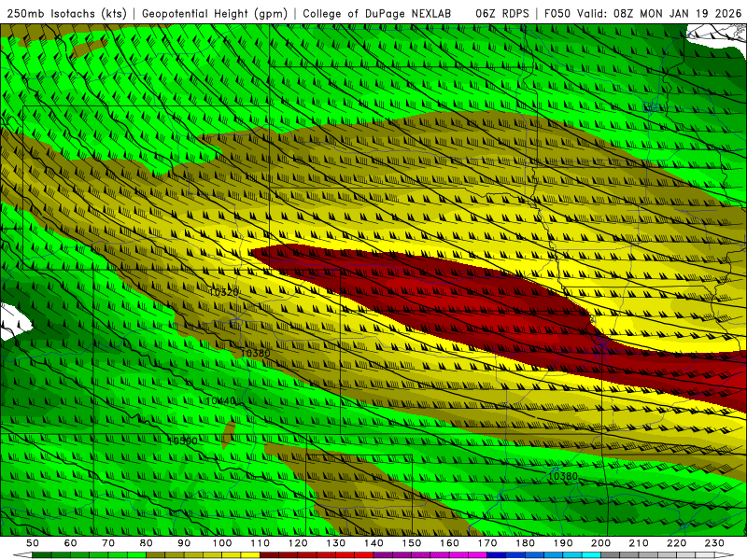The width and height of the screenshot is (747, 560).
Task: Click the 10320 height contour label
Action: point(223,292)
